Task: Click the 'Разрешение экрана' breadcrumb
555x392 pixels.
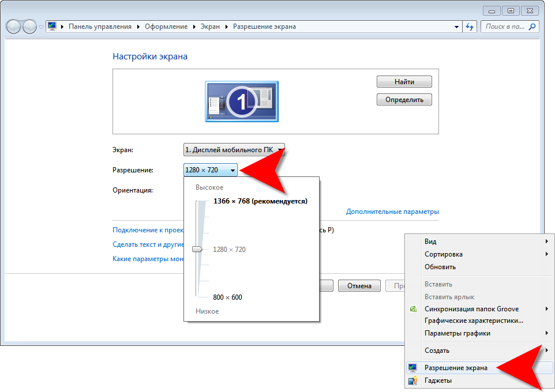Action: (x=264, y=27)
